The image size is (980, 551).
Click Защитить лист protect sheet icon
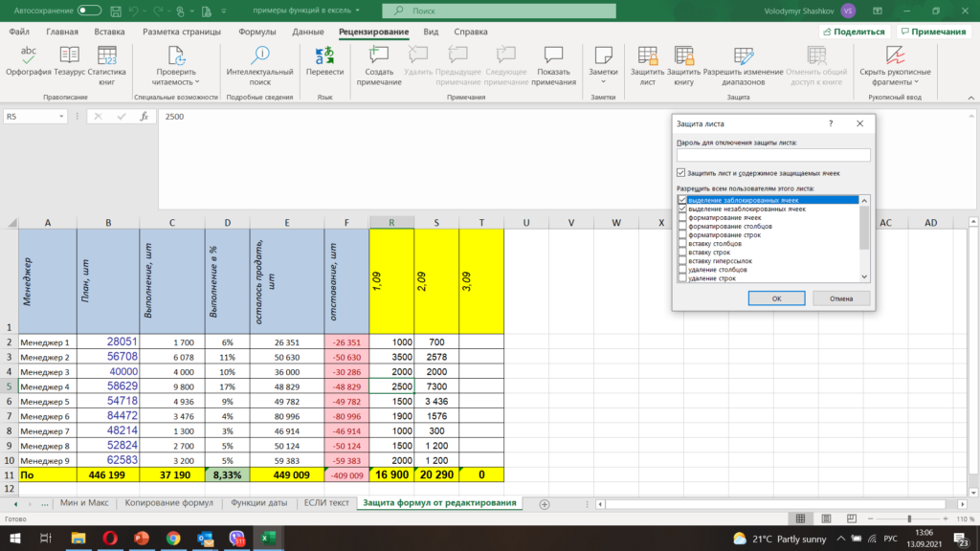pyautogui.click(x=648, y=55)
